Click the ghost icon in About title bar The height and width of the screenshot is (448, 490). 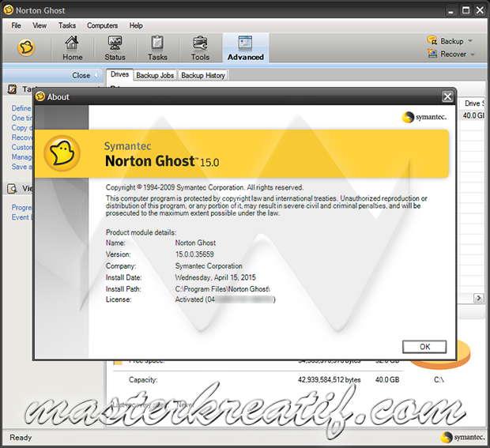click(x=40, y=96)
